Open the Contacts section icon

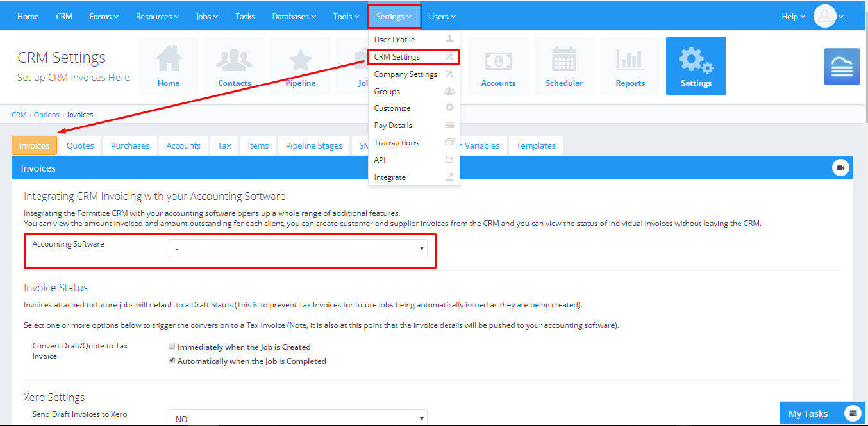coord(234,61)
